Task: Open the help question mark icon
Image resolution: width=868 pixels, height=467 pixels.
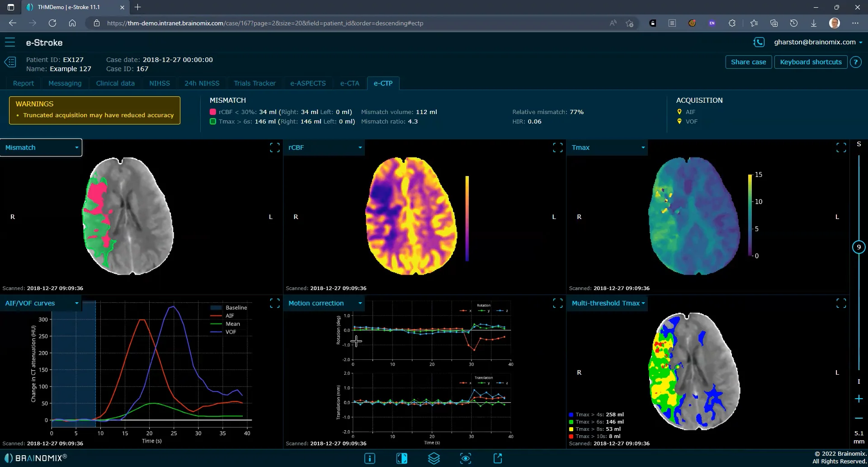Action: (x=856, y=62)
